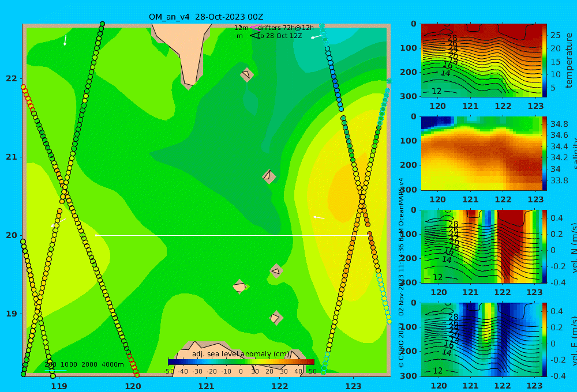Click the salinity colorbar

pos(544,153)
